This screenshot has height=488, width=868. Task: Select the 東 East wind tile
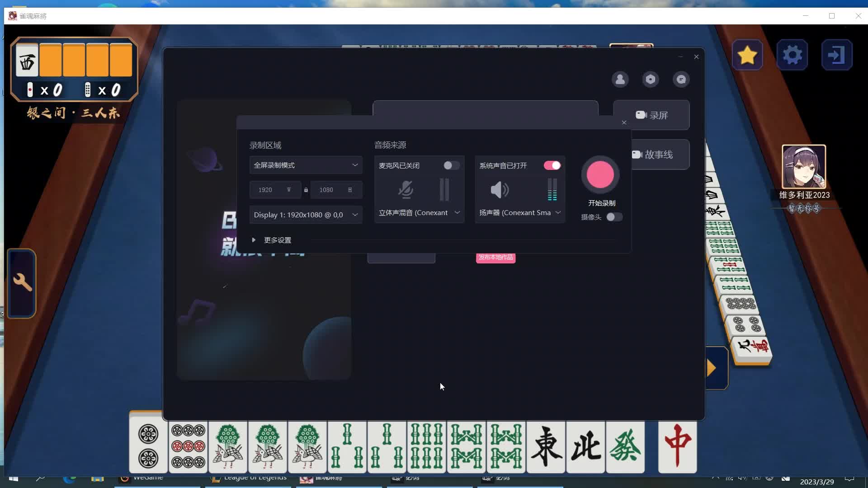point(546,446)
